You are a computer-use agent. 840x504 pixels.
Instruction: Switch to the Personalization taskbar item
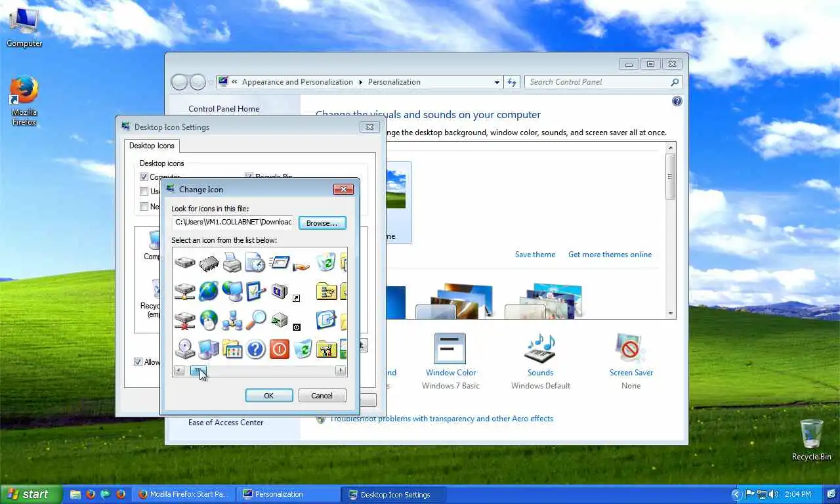[289, 494]
